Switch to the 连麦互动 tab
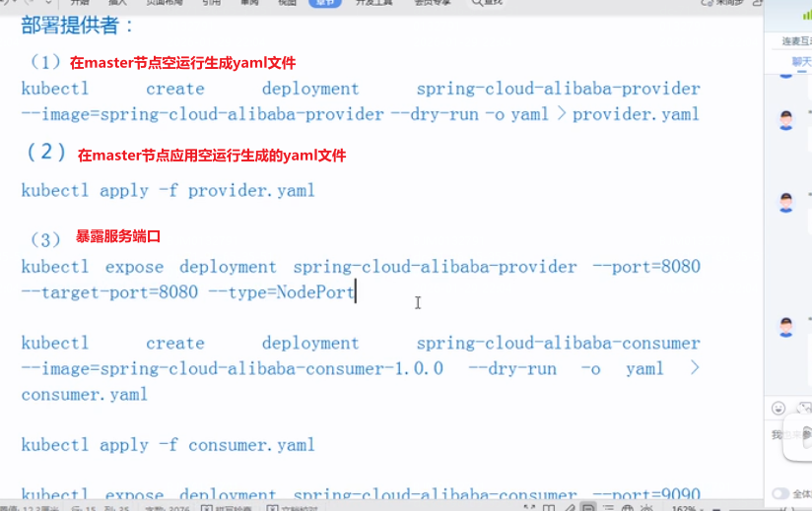The image size is (812, 511). click(796, 40)
